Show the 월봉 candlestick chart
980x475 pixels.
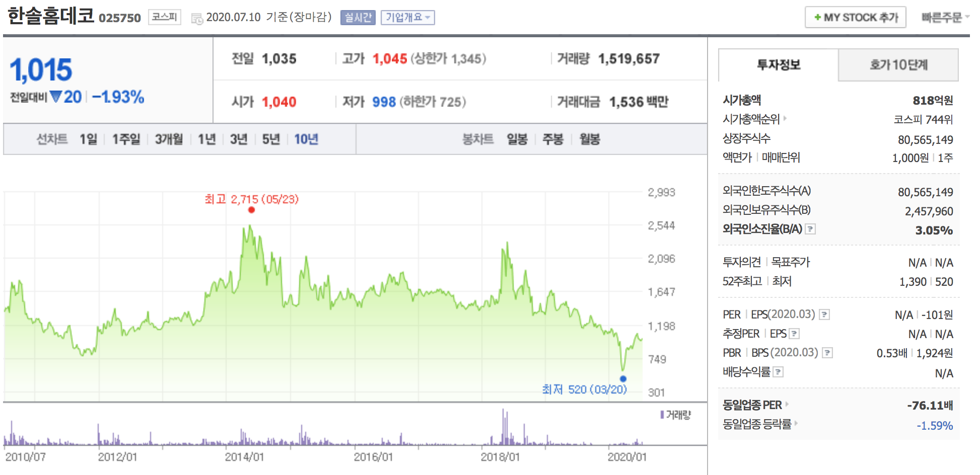click(x=589, y=139)
